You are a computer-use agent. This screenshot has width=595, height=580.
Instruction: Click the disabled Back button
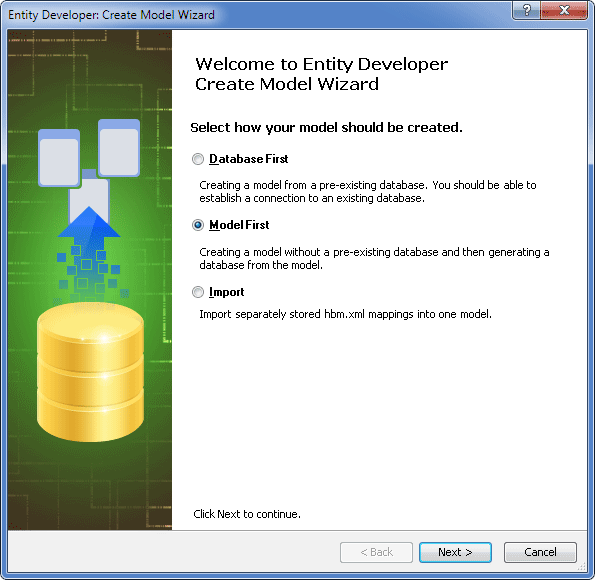(x=376, y=552)
